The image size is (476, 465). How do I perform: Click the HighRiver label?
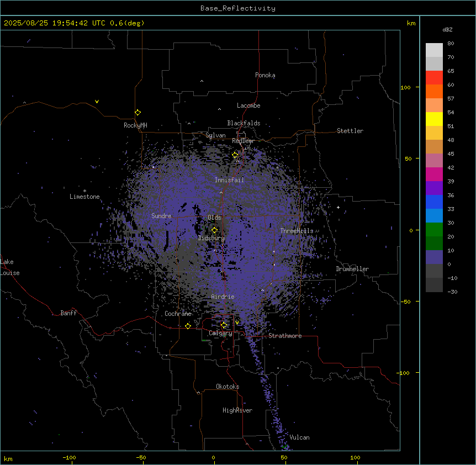point(237,410)
